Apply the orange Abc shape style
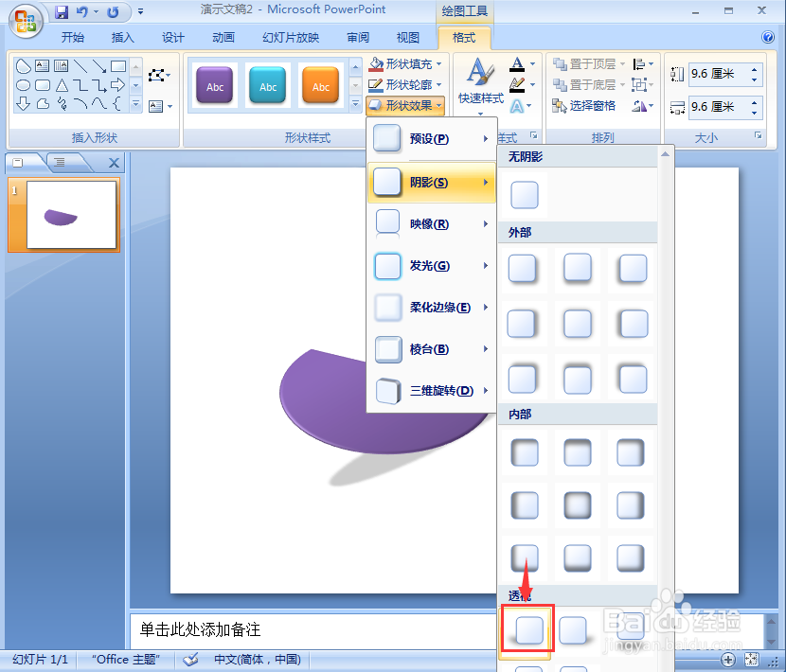This screenshot has width=786, height=672. [321, 85]
